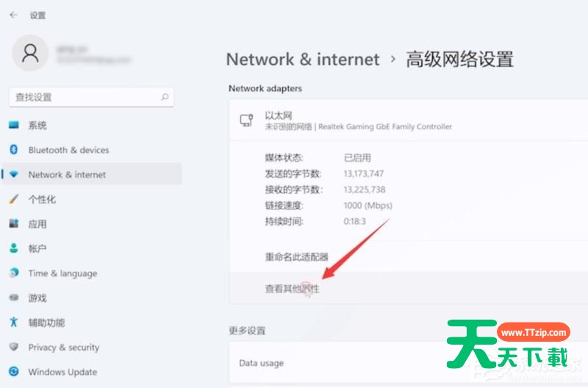The width and height of the screenshot is (588, 388).
Task: Select the 系统 monitor icon
Action: pos(14,125)
